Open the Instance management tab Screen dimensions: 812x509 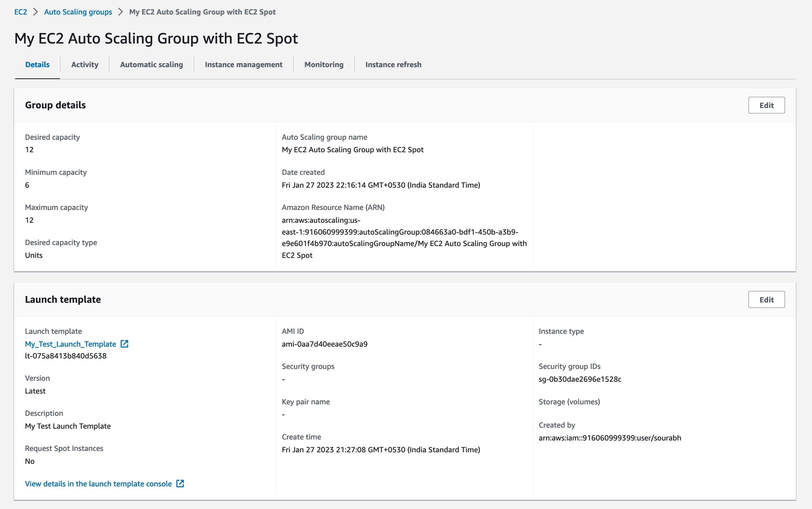click(x=244, y=64)
